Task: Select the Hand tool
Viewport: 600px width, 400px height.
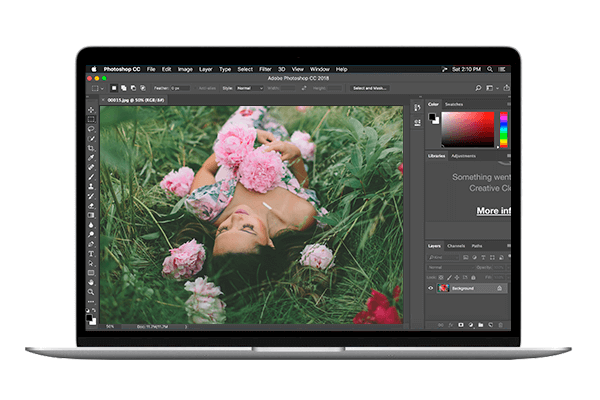Action: 91,282
